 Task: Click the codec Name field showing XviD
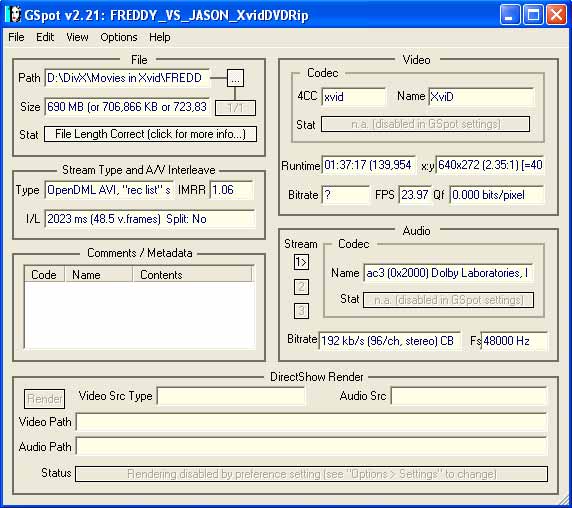[x=481, y=97]
